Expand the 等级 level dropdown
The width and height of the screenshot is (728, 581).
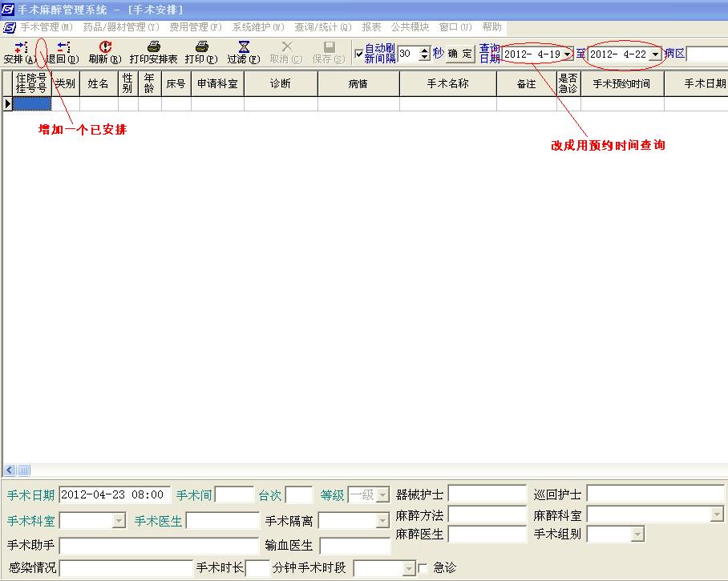(382, 495)
